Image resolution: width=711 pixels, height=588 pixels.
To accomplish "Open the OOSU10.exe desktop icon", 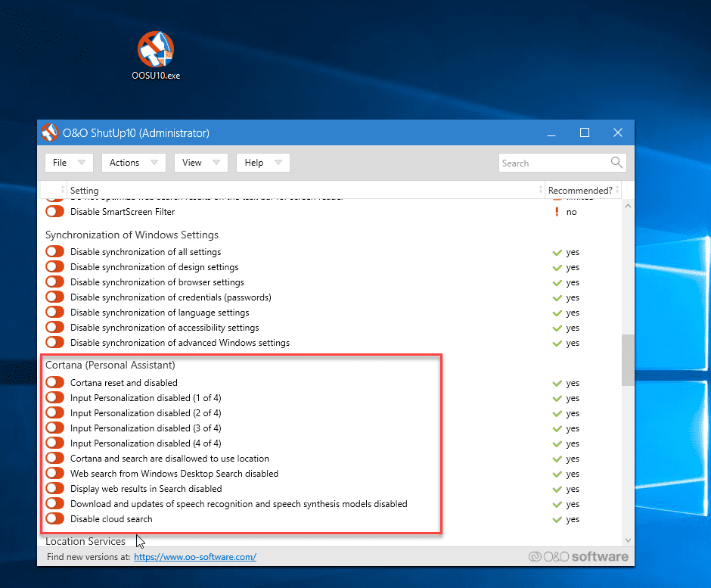I will pyautogui.click(x=156, y=55).
